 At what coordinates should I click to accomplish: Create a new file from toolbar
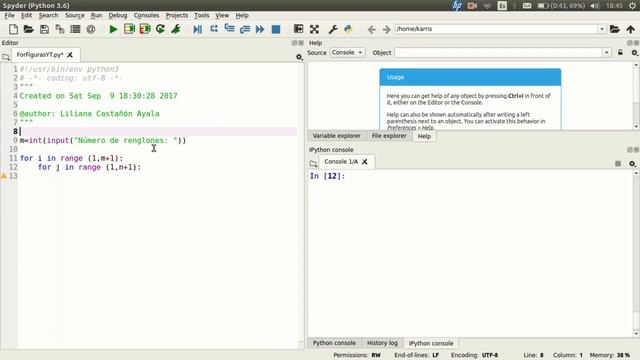point(13,29)
